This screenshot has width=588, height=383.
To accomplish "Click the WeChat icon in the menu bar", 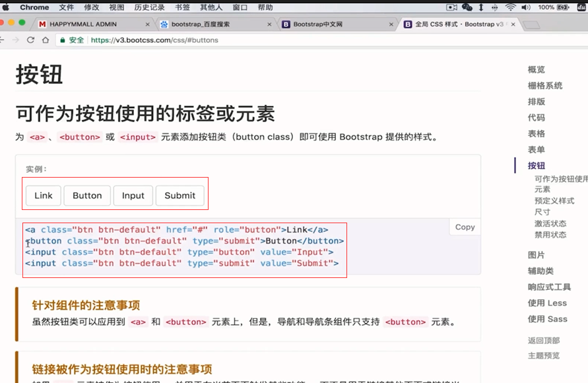I will 467,7.
